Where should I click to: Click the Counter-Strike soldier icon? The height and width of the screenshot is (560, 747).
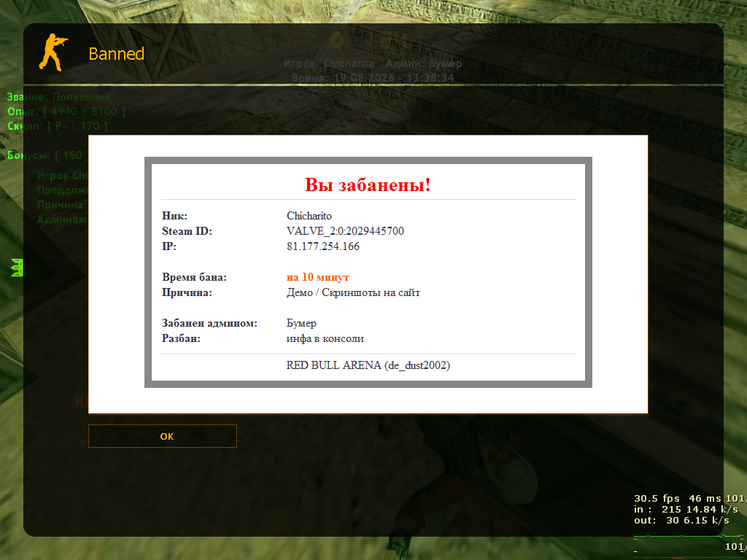point(53,52)
